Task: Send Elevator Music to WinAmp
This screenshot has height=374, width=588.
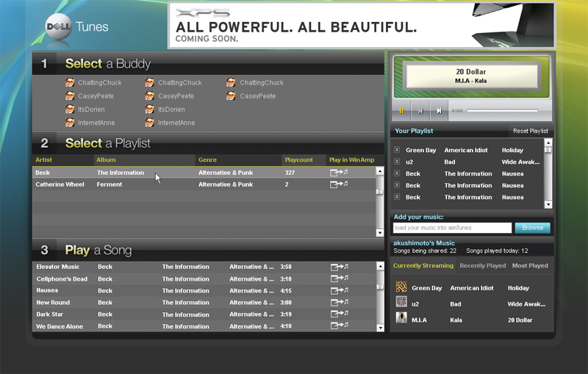Action: (340, 267)
